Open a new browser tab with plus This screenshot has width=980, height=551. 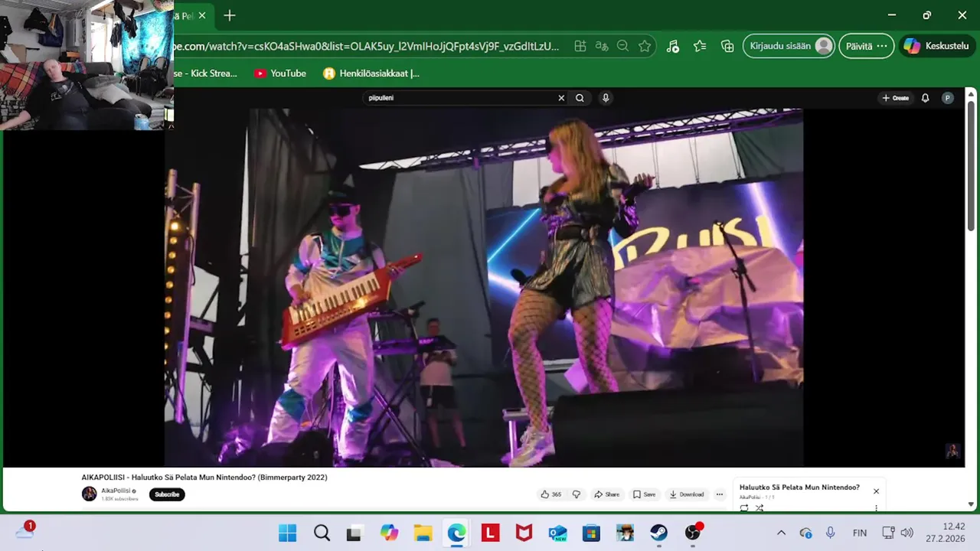[229, 15]
